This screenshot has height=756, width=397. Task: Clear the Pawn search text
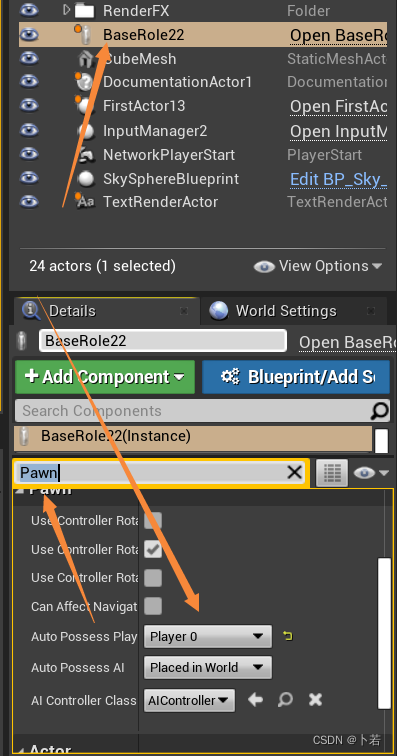pyautogui.click(x=294, y=472)
